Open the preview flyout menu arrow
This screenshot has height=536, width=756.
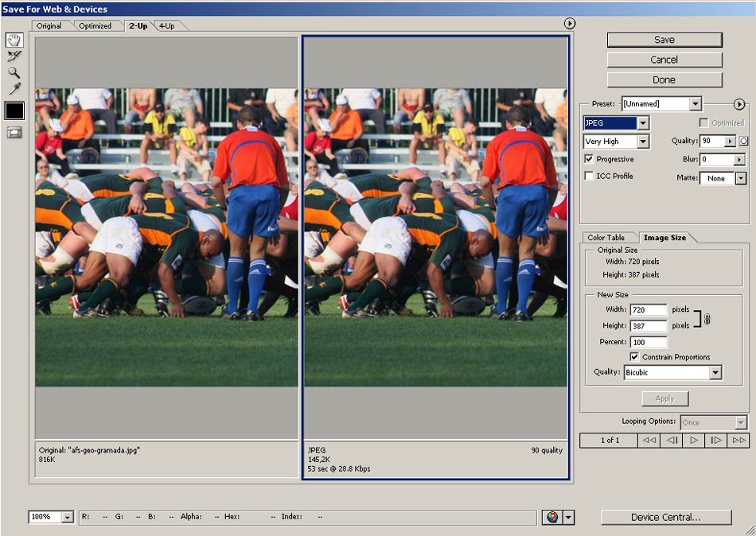click(x=570, y=23)
